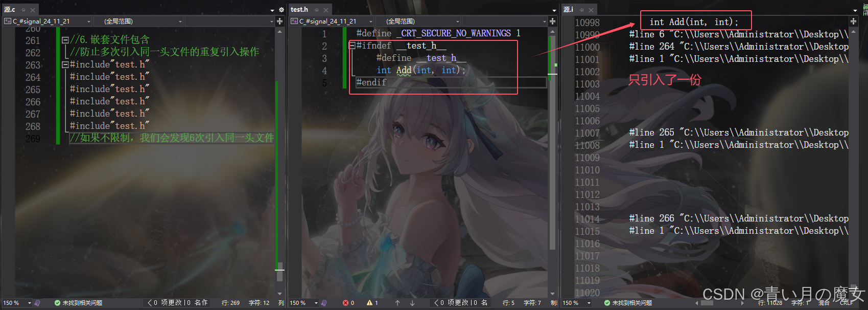Image resolution: width=868 pixels, height=310 pixels.
Task: Click green check no-issues icon in 源.c pane
Action: coord(57,303)
